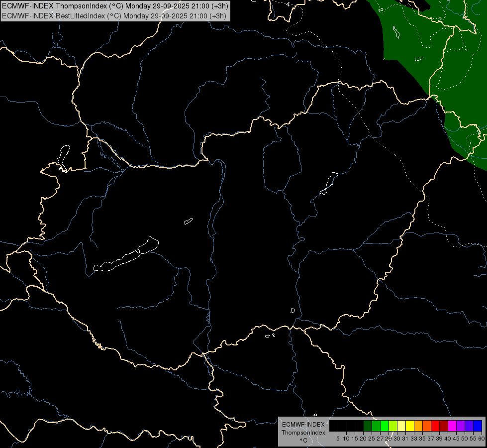Select the magenta 40–45 legend swatch

452,426
